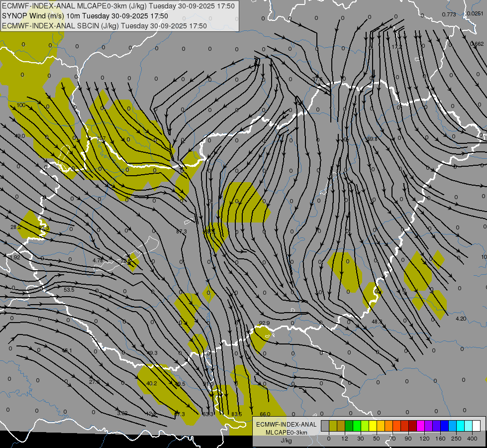
Task: Click the map value 92.9
Action: click(264, 324)
